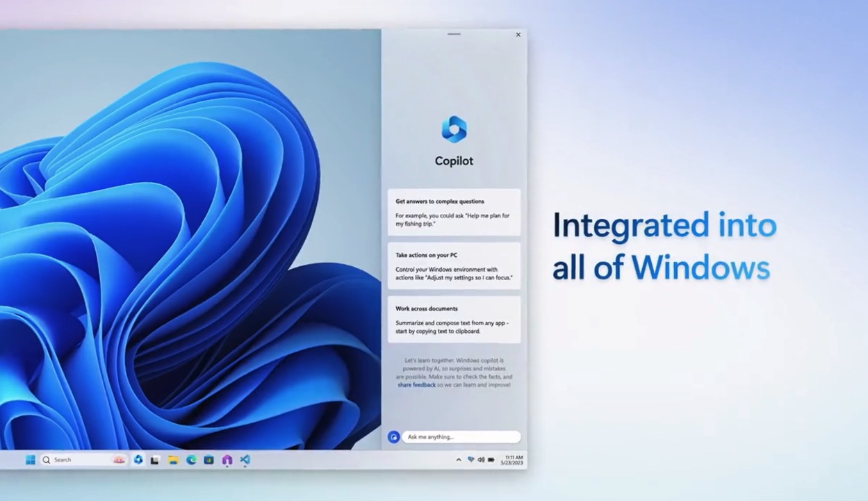The image size is (868, 501).
Task: Open Task View on the taskbar
Action: tap(156, 460)
